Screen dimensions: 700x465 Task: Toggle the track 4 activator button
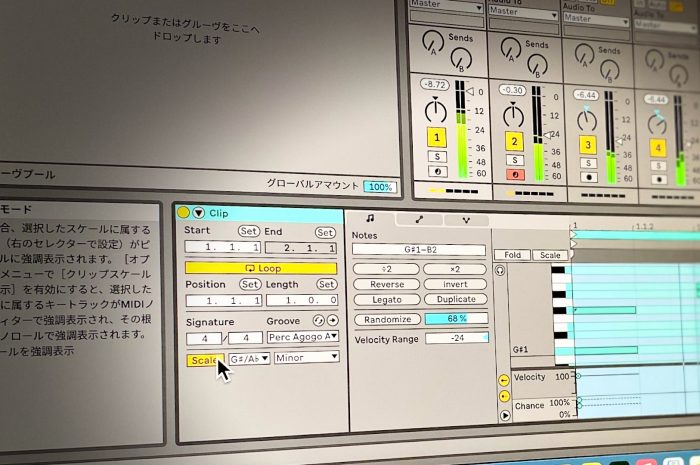click(658, 148)
